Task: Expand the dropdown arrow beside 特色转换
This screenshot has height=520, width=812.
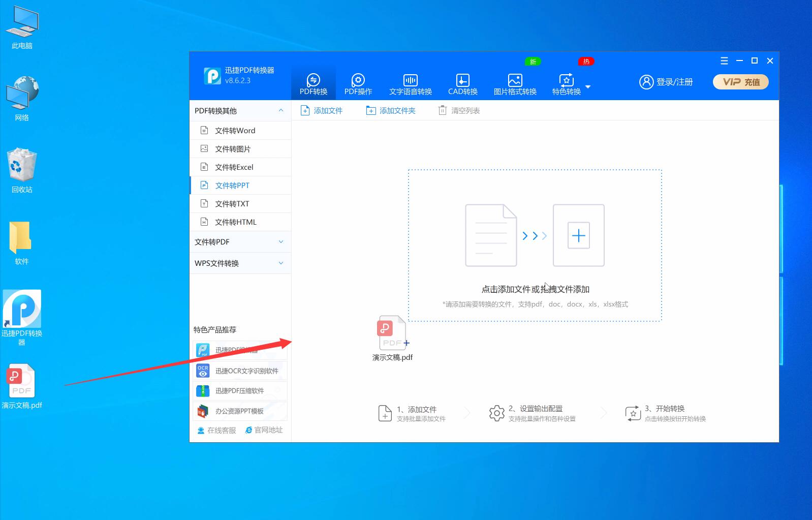Action: tap(588, 87)
